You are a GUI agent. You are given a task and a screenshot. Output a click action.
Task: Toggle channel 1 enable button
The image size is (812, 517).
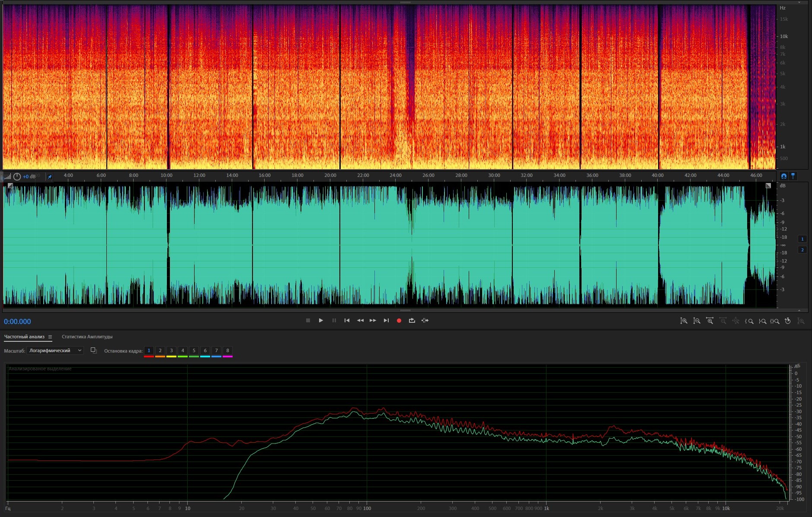click(802, 239)
